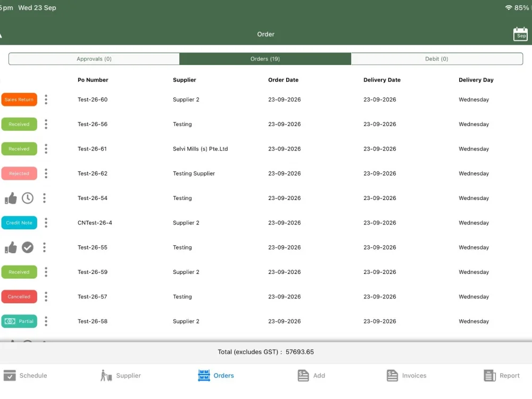Select PO number CNTest-26-4
Viewport: 532px width, 399px height.
(95, 222)
